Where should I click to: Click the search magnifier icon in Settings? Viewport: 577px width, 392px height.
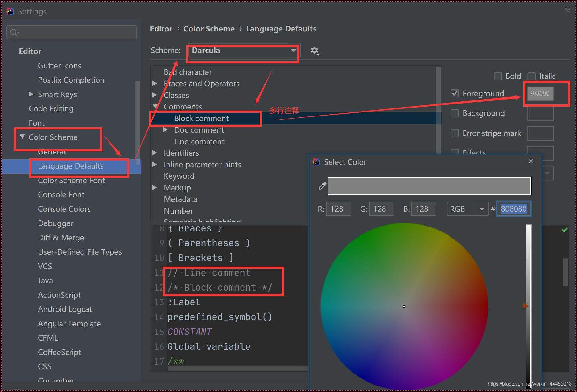coord(14,32)
